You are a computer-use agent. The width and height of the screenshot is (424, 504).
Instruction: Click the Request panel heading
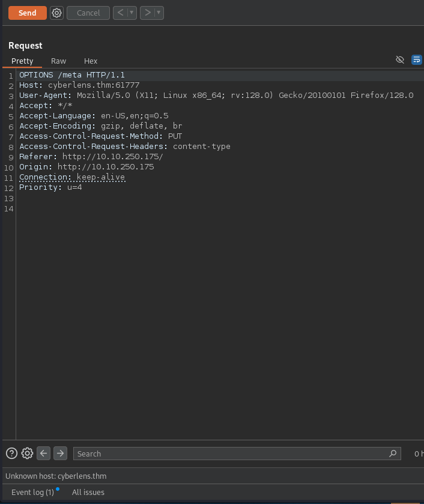(25, 46)
